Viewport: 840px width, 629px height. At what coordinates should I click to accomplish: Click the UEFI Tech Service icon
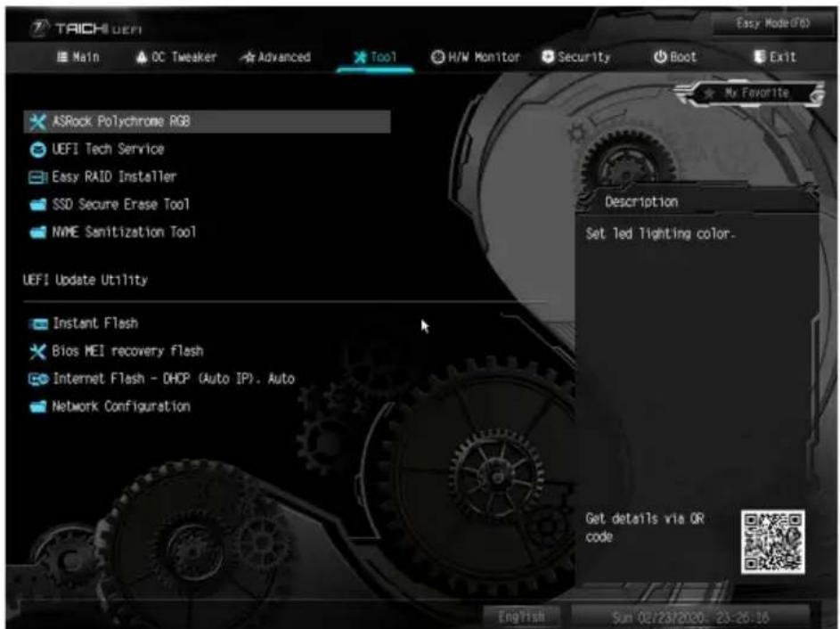coord(37,150)
